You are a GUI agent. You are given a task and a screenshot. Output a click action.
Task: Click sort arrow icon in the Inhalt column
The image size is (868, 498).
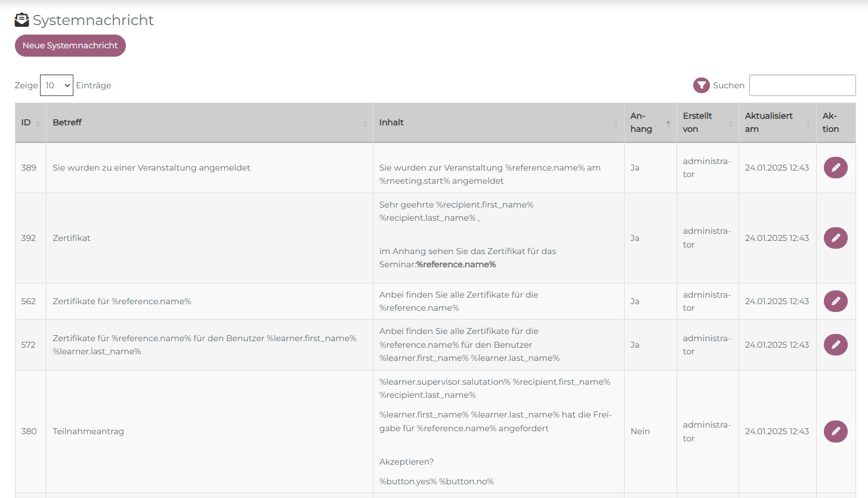click(x=616, y=123)
